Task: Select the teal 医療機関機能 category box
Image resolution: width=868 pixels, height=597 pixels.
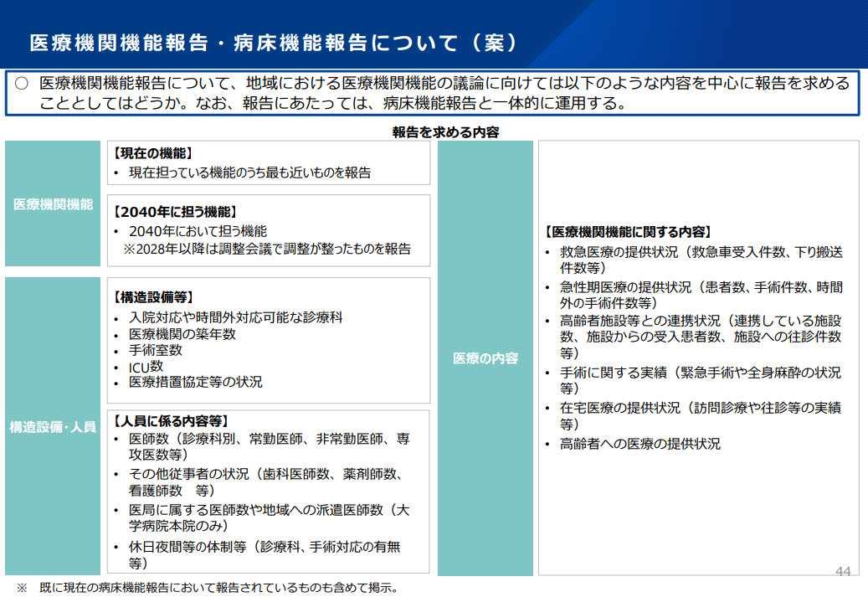Action: [x=53, y=203]
